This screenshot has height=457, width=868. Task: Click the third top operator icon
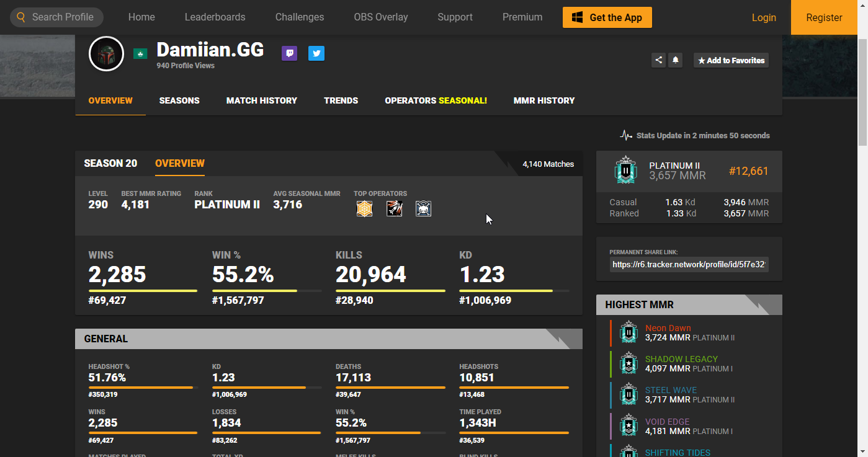(x=423, y=209)
